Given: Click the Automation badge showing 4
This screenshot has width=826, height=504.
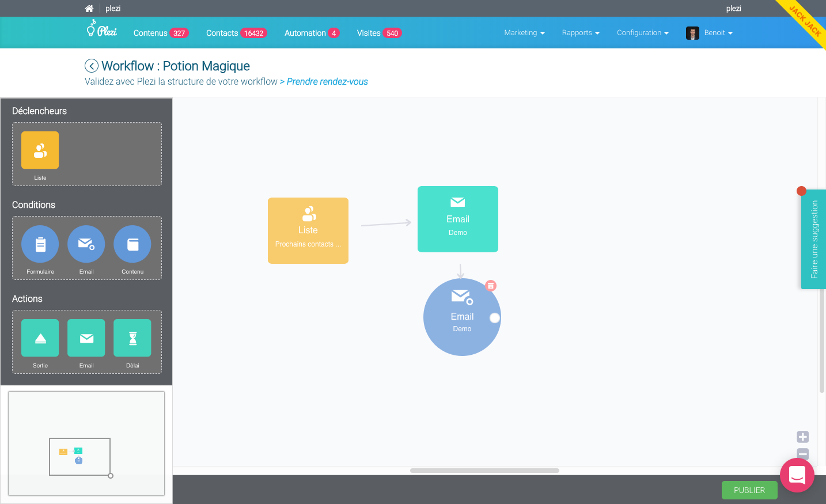Looking at the screenshot, I should point(334,33).
